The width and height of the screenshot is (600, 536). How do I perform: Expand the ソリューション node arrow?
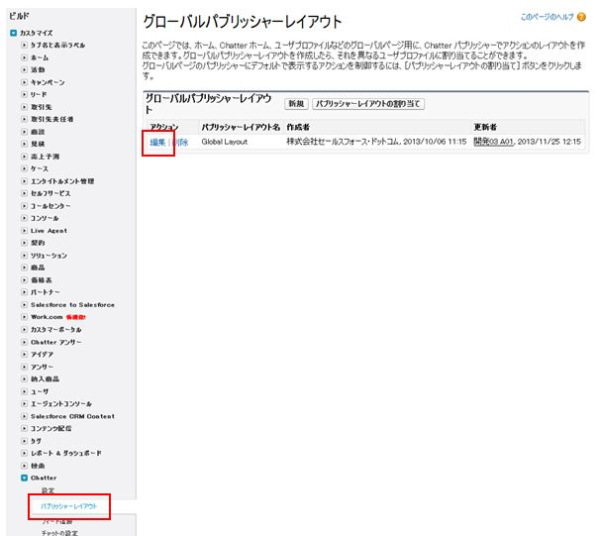pos(24,255)
